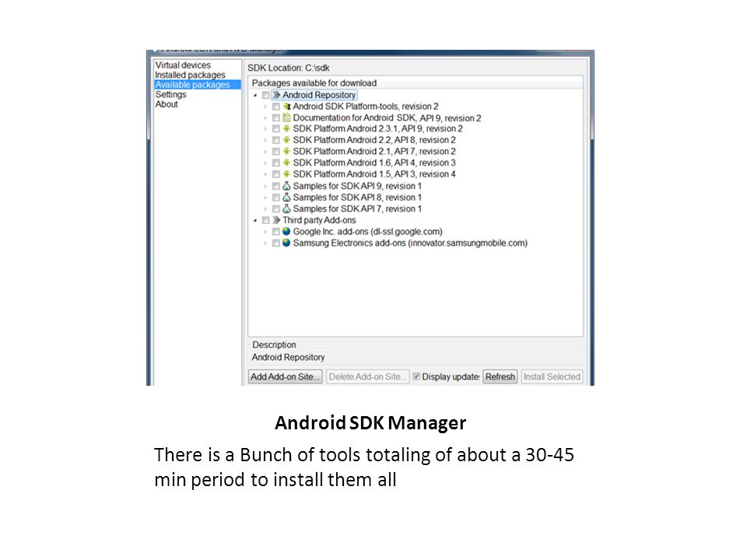Click the Samsung Electronics add-ons globe icon
Screen dimensions: 747x560
[x=286, y=243]
